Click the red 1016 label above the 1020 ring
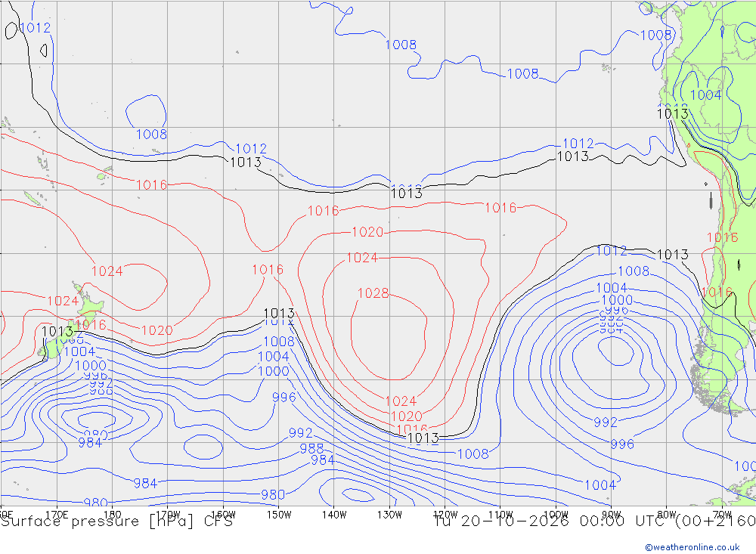 click(323, 211)
